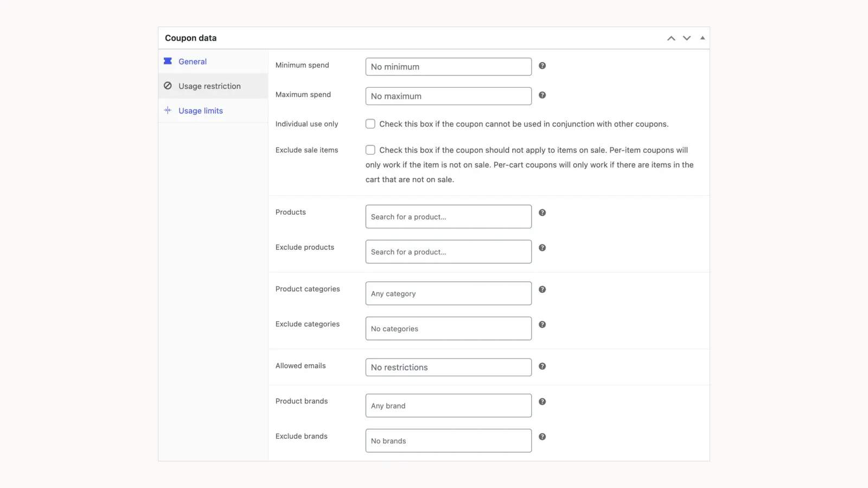
Task: Click the help icon for Allowed emails
Action: tap(542, 367)
